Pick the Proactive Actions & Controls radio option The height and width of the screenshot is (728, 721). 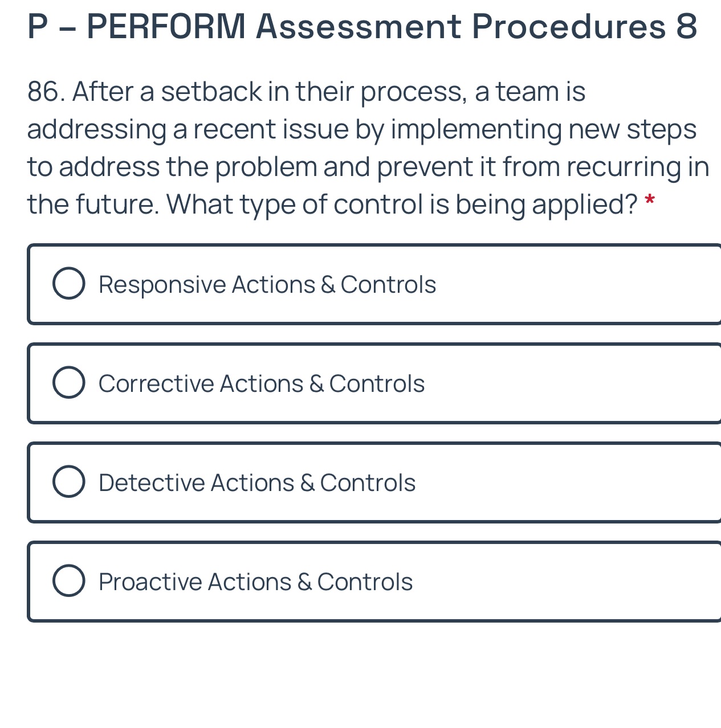69,581
